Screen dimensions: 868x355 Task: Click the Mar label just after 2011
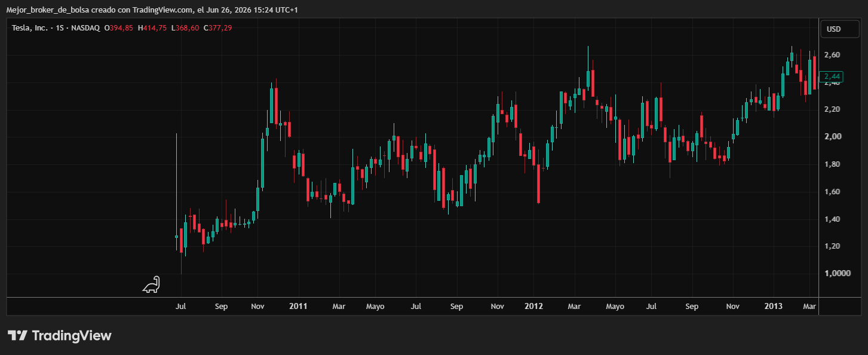point(339,307)
